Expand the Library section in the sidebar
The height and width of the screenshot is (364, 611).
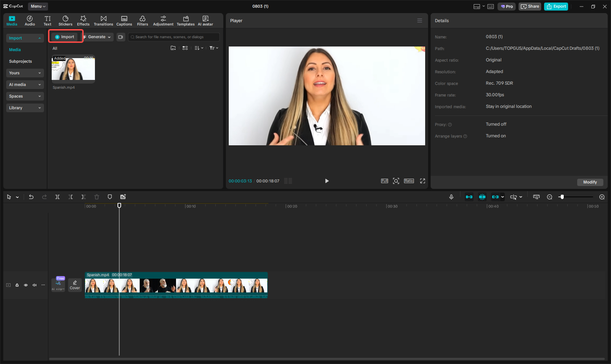tap(25, 108)
